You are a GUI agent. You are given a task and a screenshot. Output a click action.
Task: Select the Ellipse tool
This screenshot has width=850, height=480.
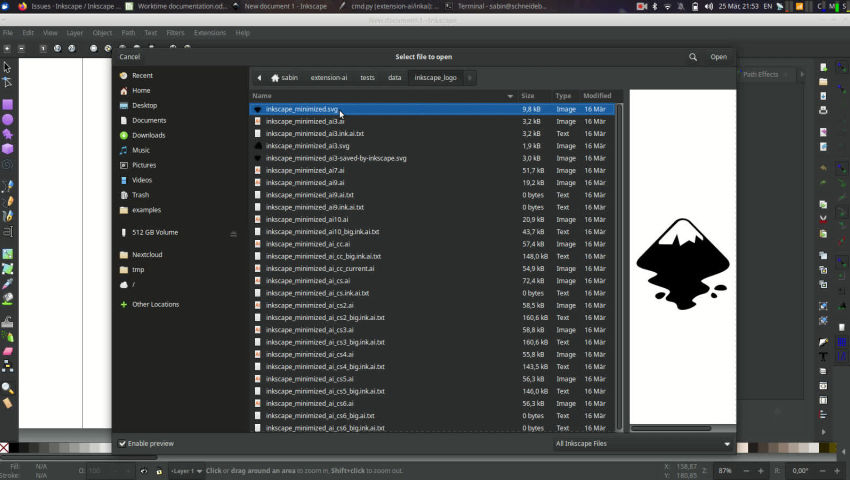[7, 119]
